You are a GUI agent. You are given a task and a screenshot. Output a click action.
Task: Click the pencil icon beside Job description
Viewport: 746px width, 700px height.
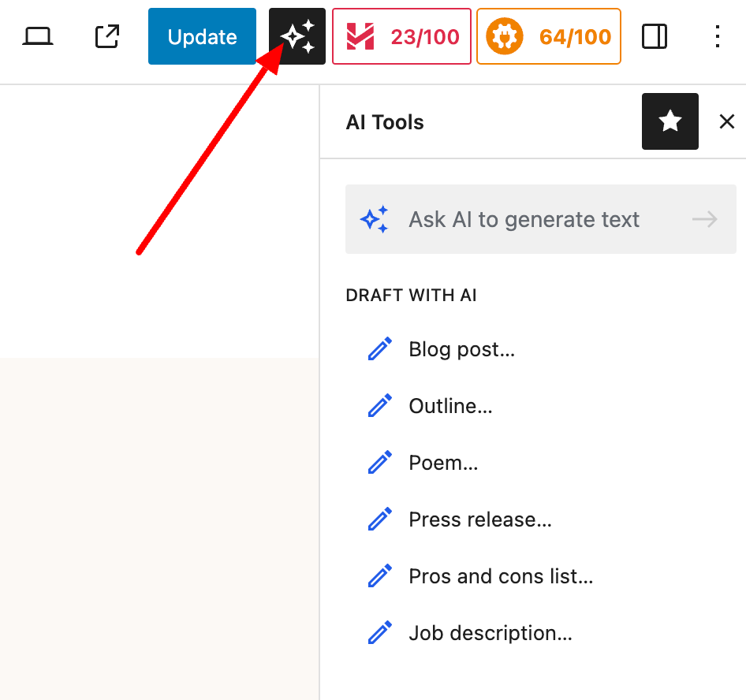pyautogui.click(x=379, y=632)
